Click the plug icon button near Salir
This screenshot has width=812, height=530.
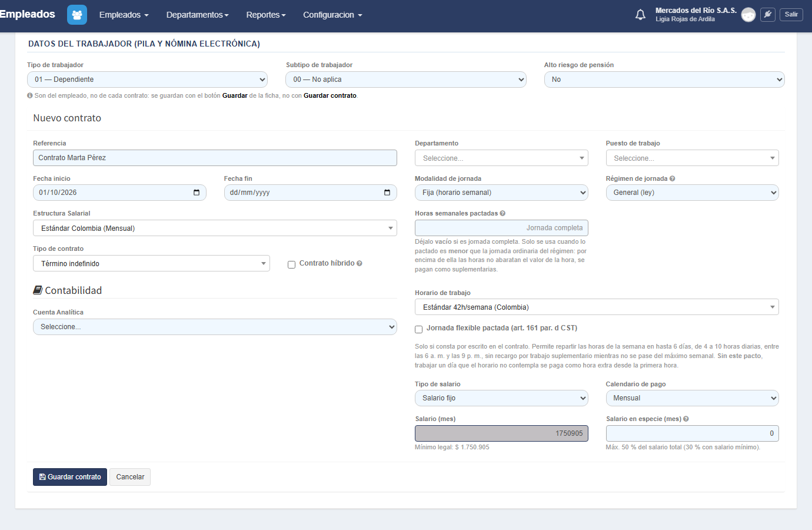pos(768,14)
